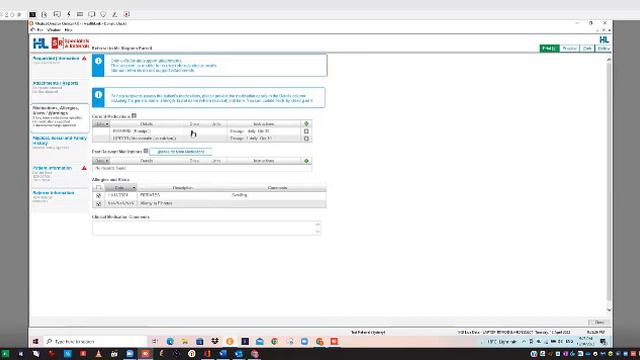The width and height of the screenshot is (640, 360).
Task: Click the small button at form bottom-right
Action: [599, 322]
